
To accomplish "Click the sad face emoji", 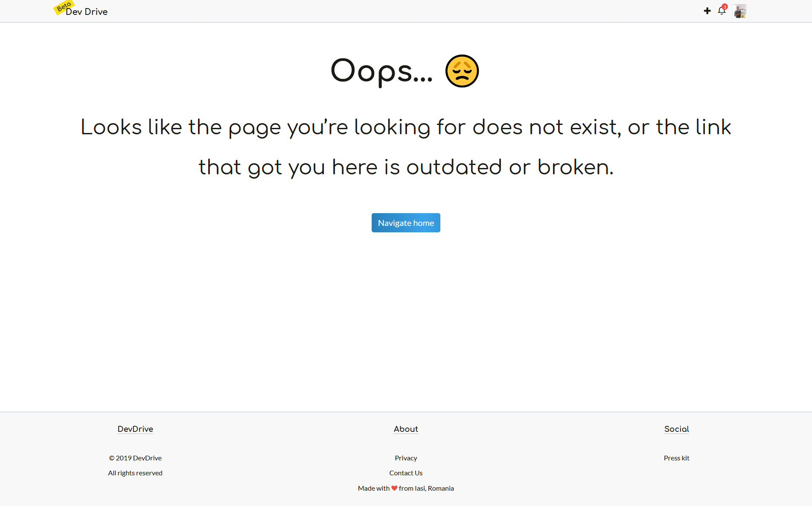I will 462,71.
